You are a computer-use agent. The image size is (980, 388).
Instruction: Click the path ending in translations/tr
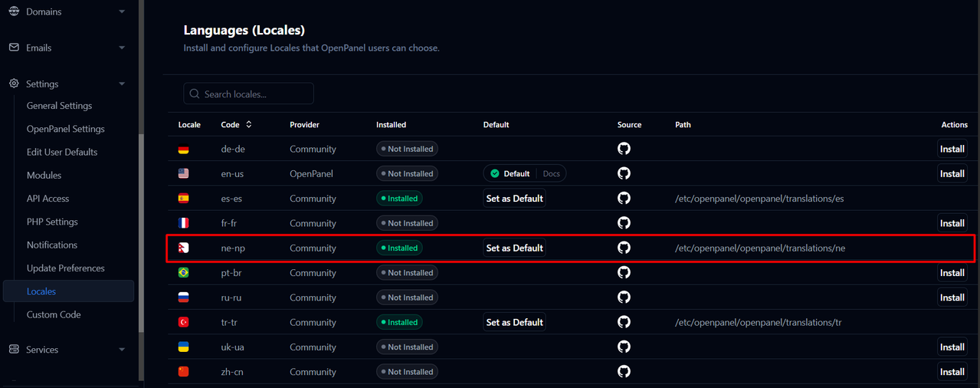click(758, 322)
